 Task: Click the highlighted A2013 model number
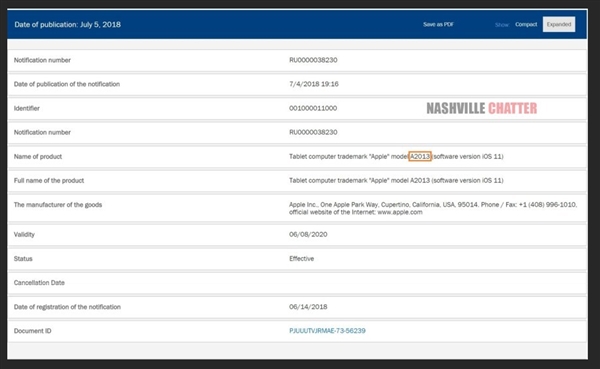[x=420, y=156]
